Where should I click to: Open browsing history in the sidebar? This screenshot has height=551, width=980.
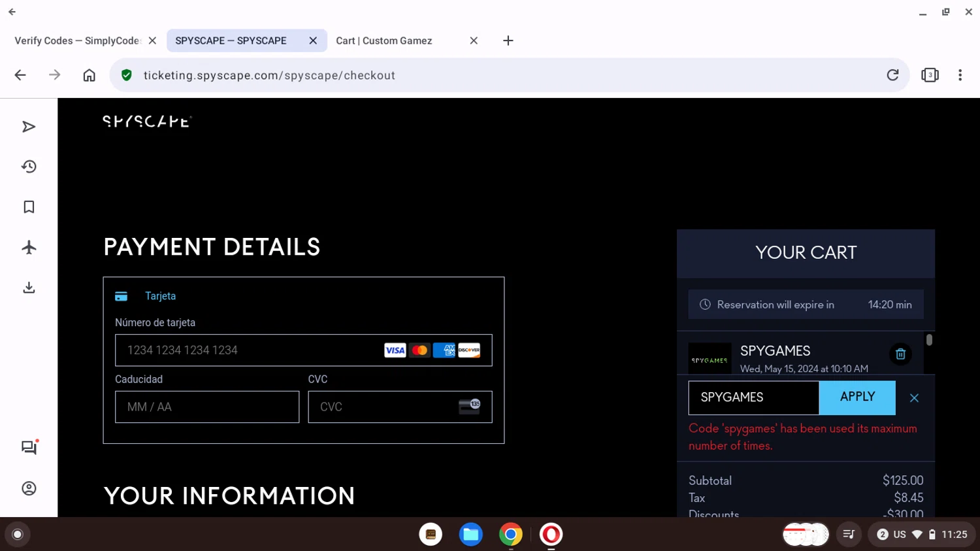(x=29, y=167)
